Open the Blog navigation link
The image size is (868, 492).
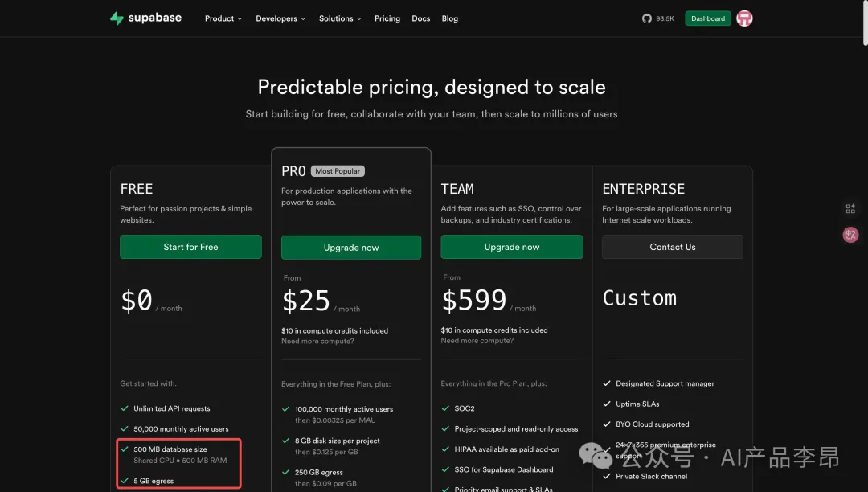[x=450, y=18]
